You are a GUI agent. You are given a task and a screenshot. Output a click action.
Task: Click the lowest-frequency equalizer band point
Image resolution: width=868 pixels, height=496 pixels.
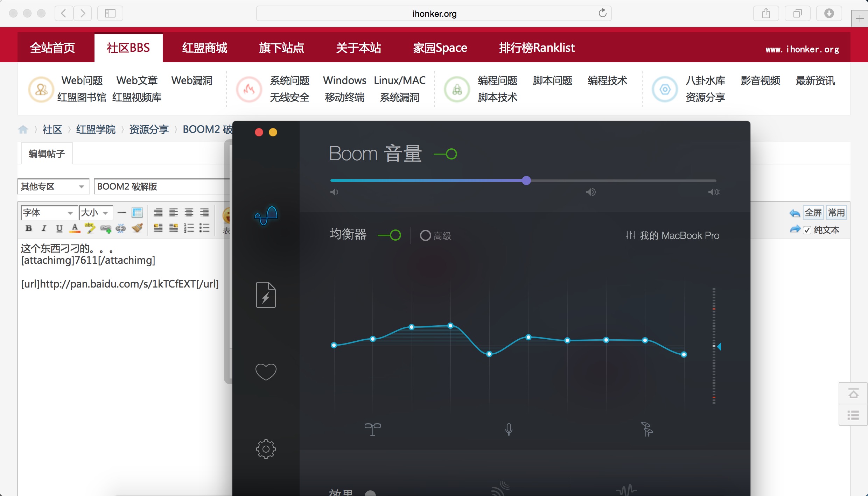point(334,345)
